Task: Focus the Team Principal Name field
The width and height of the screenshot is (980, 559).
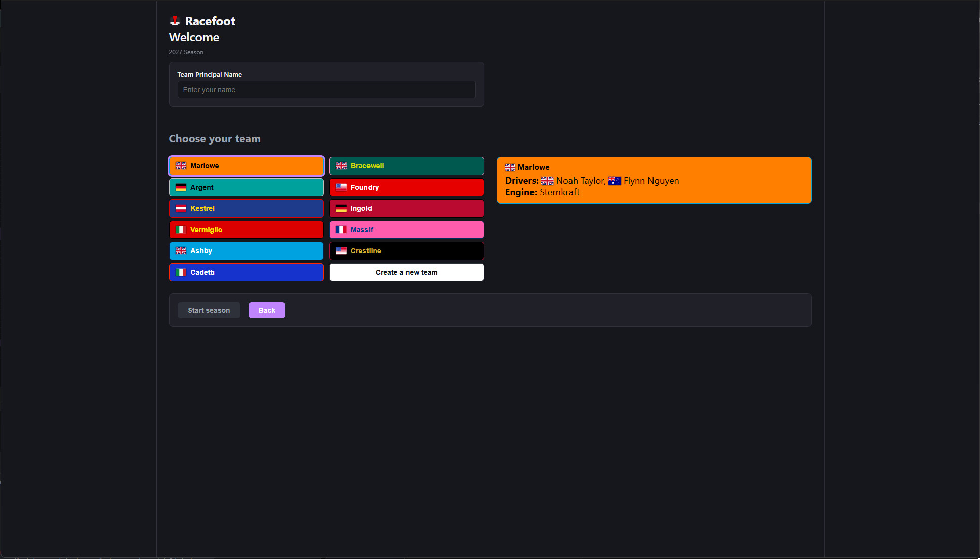Action: [x=326, y=90]
